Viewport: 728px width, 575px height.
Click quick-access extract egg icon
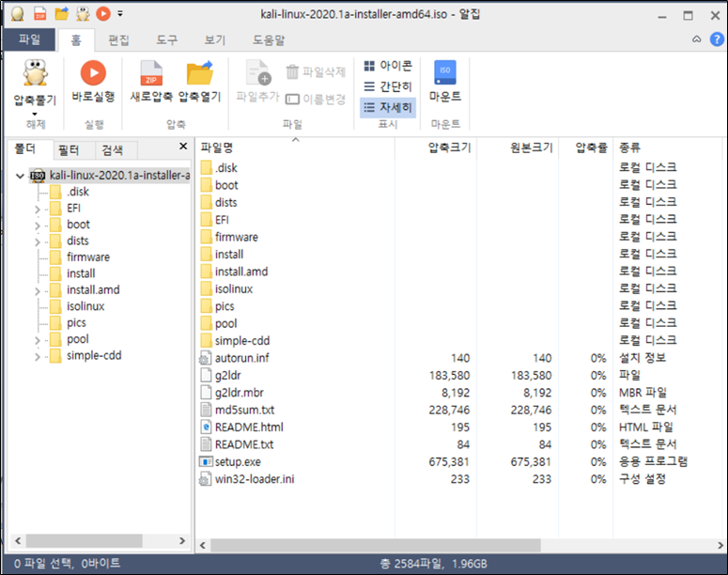83,14
